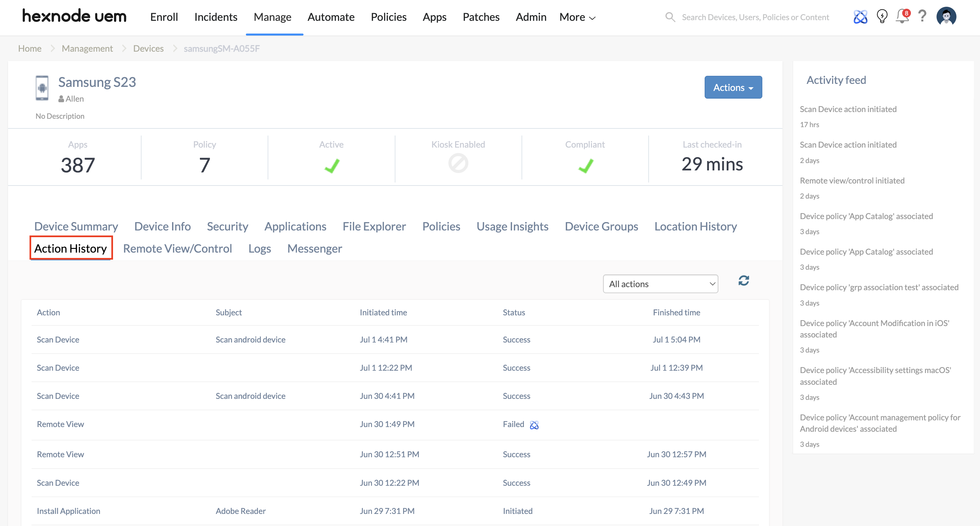Refresh the action history list
The width and height of the screenshot is (980, 526).
[x=743, y=281]
